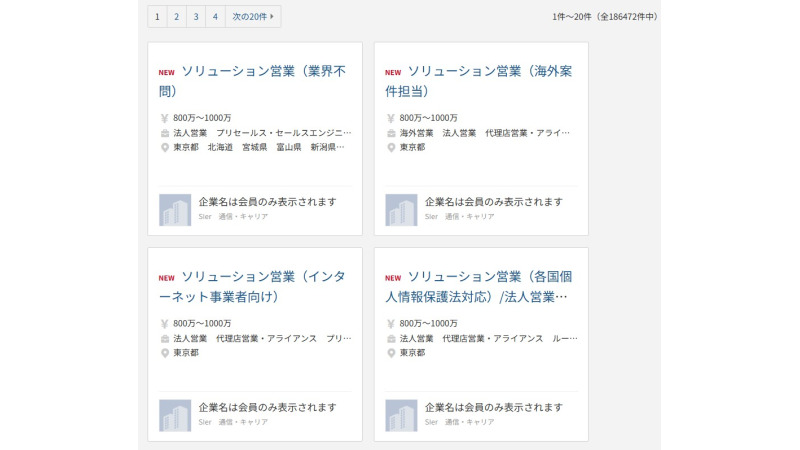Click briefcase job-type icon in 海外案件担当 card
Screen dimensions: 800x450
[391, 133]
